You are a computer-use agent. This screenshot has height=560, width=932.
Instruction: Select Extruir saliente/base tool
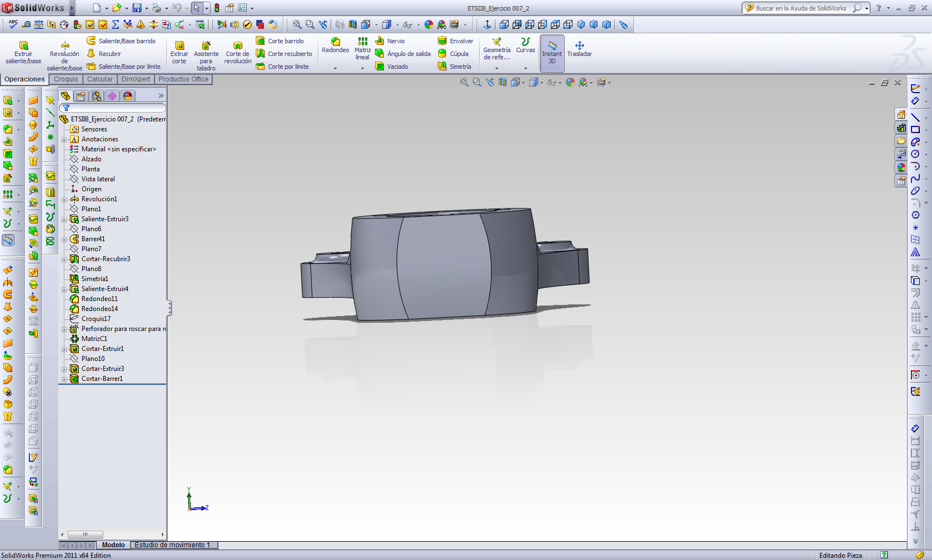tap(23, 53)
